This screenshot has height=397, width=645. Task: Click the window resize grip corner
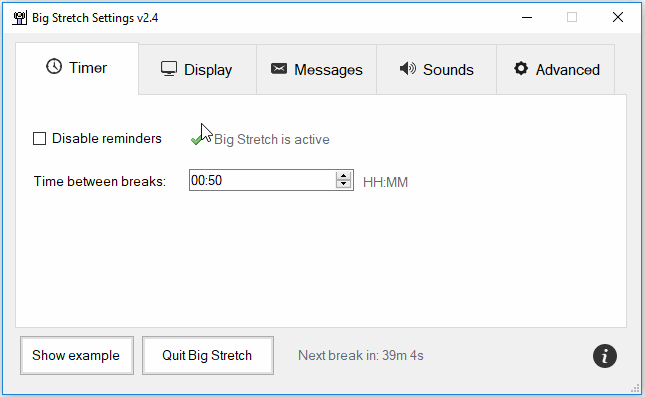(x=636, y=388)
